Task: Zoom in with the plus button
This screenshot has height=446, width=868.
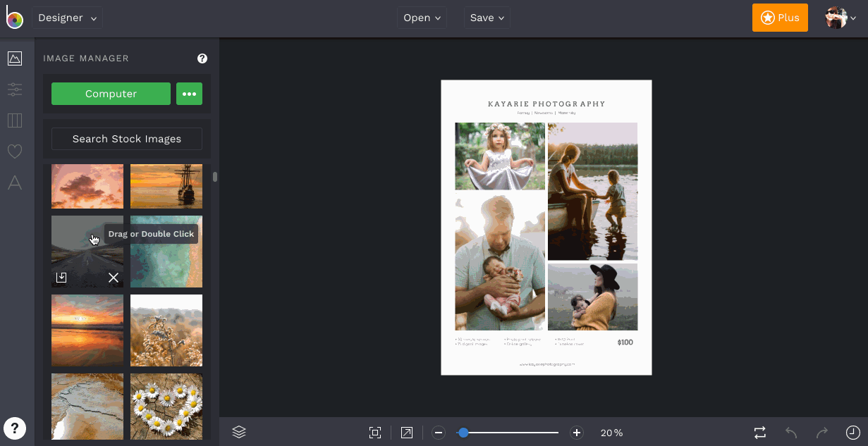Action: (x=577, y=433)
